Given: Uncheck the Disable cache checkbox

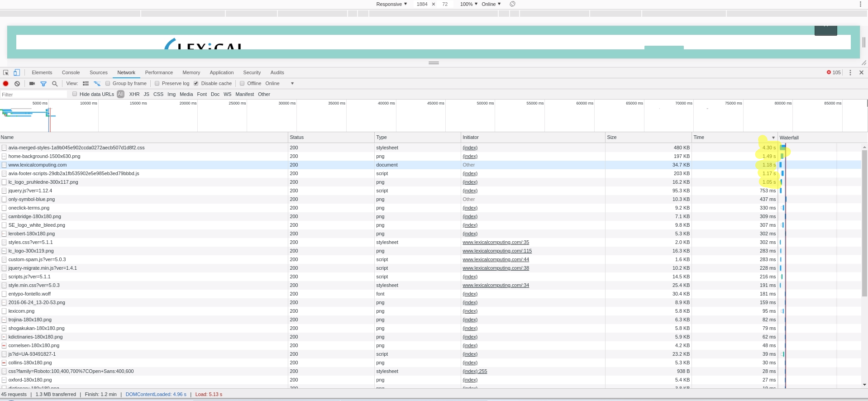Looking at the screenshot, I should [x=196, y=83].
